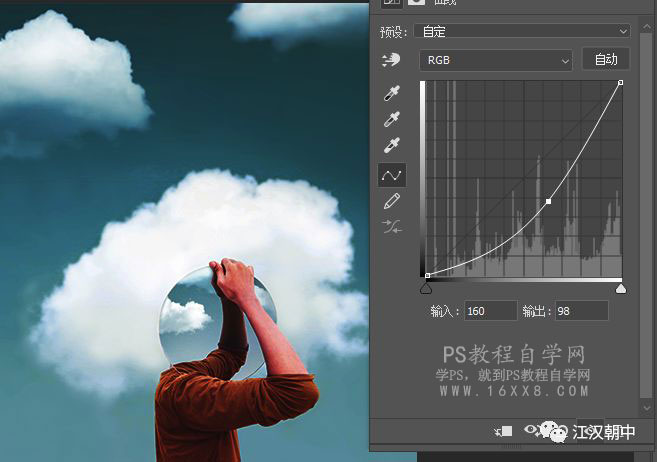The height and width of the screenshot is (462, 657).
Task: Click the 自动 auto button
Action: 606,60
